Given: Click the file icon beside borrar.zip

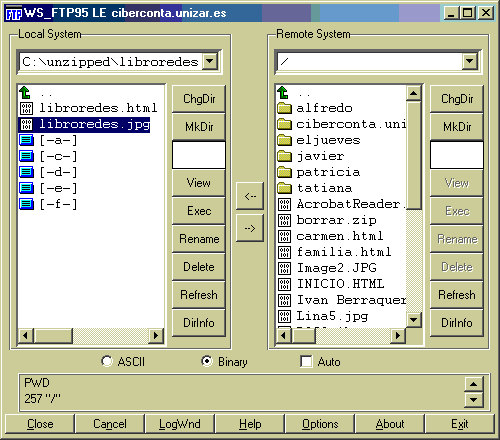Looking at the screenshot, I should click(x=284, y=220).
